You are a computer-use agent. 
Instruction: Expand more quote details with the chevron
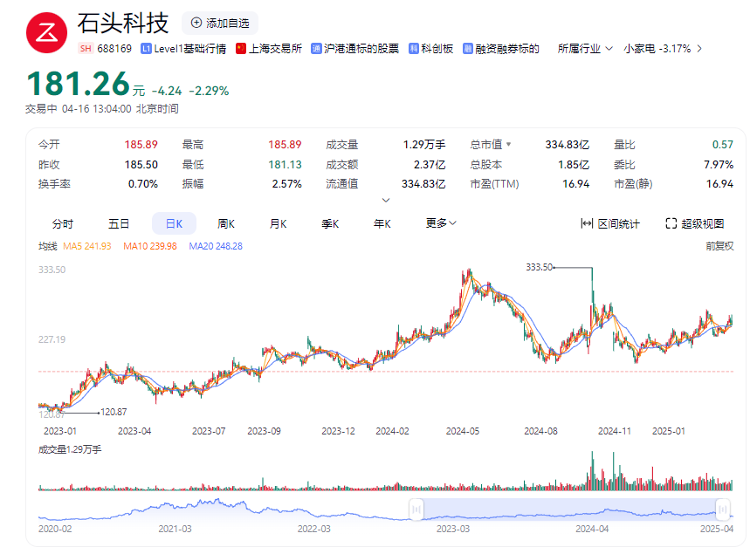[x=382, y=200]
